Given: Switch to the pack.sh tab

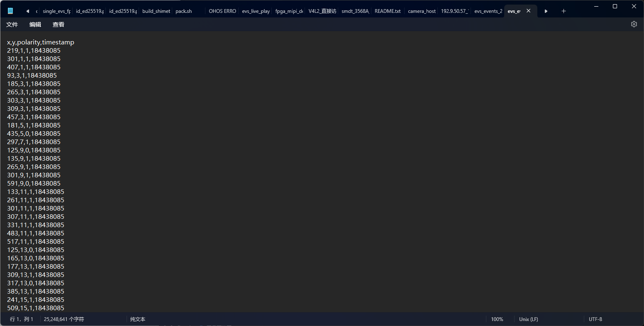Looking at the screenshot, I should click(x=183, y=11).
